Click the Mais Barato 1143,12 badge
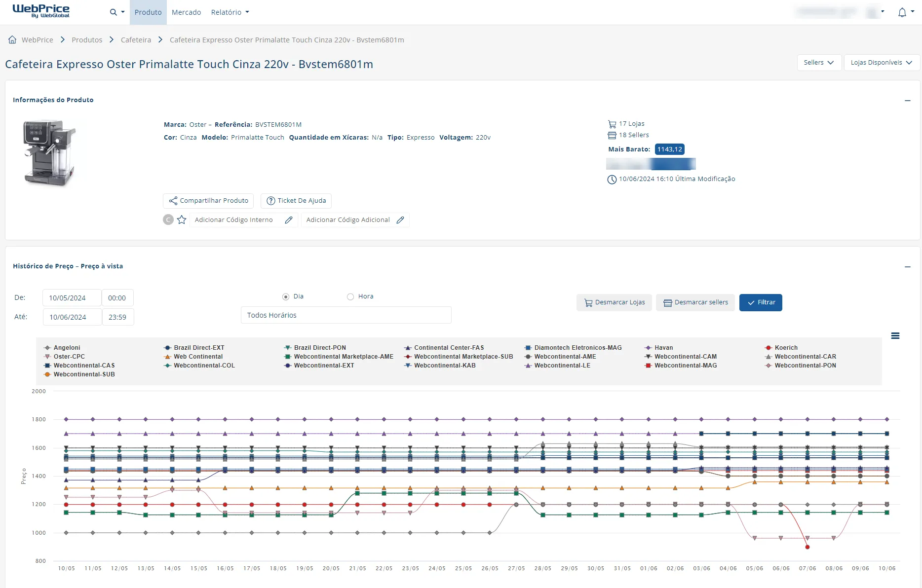The image size is (922, 588). [x=669, y=149]
